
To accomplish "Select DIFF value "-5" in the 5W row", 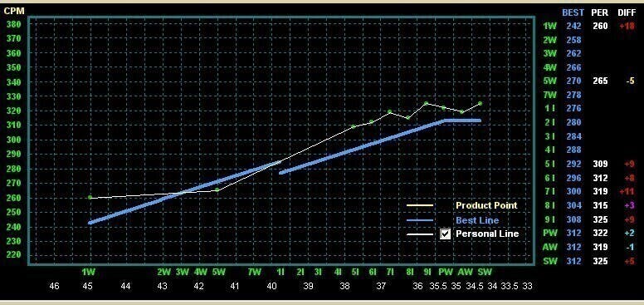I will tap(630, 81).
